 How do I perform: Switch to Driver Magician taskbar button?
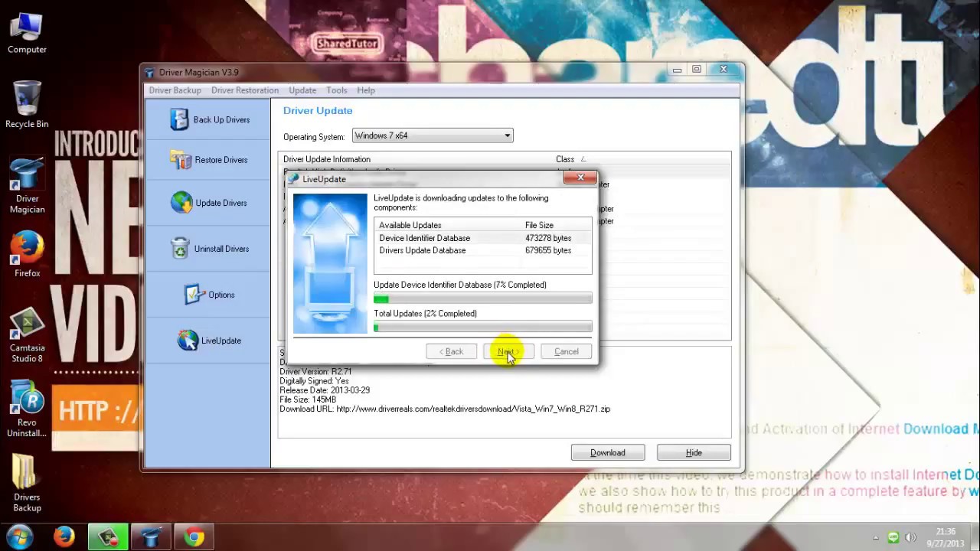click(x=152, y=537)
